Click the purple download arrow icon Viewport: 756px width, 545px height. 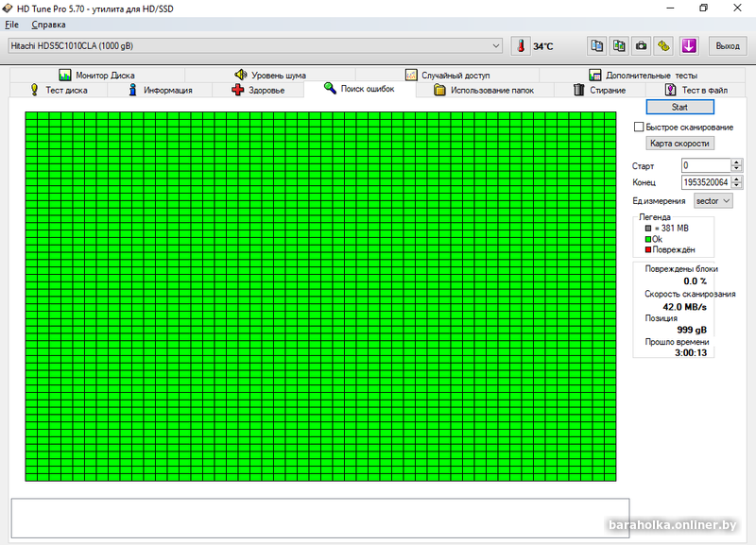689,45
